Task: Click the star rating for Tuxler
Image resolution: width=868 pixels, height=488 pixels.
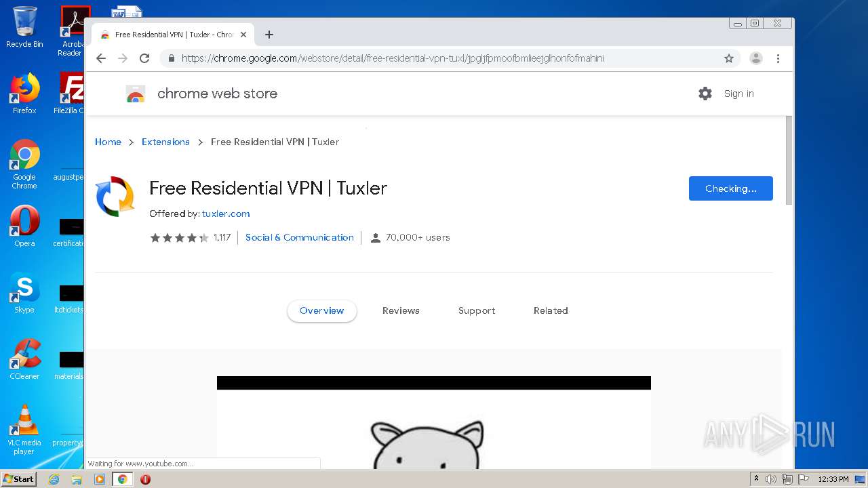Action: coord(179,237)
